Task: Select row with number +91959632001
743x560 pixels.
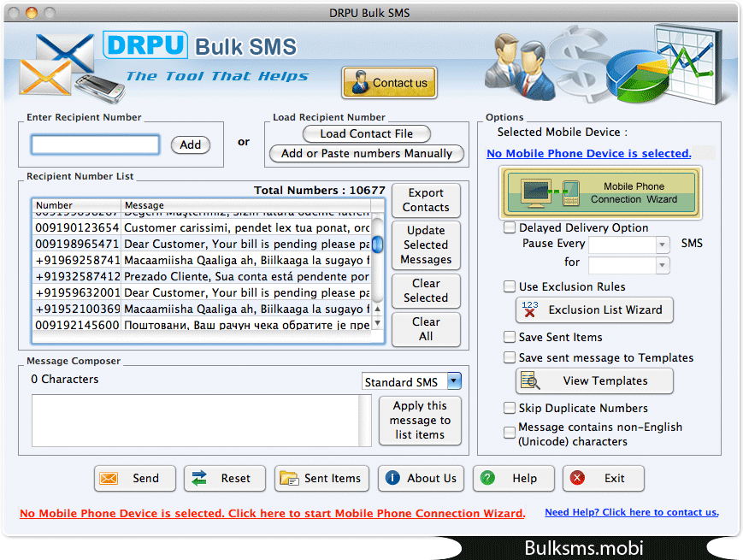Action: click(x=202, y=292)
